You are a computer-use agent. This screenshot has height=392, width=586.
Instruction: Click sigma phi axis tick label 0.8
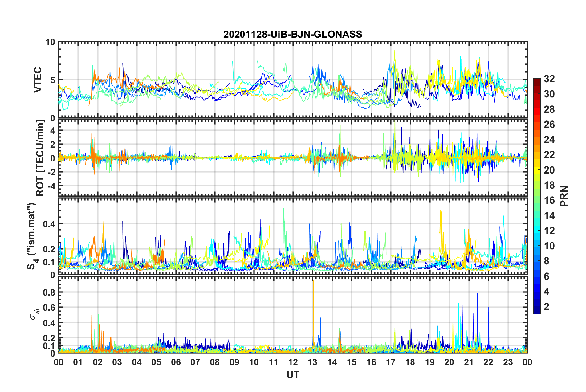pos(49,292)
